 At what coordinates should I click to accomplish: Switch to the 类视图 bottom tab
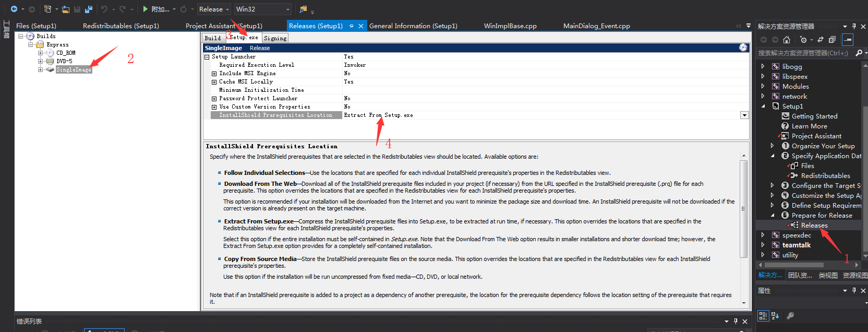pyautogui.click(x=828, y=275)
